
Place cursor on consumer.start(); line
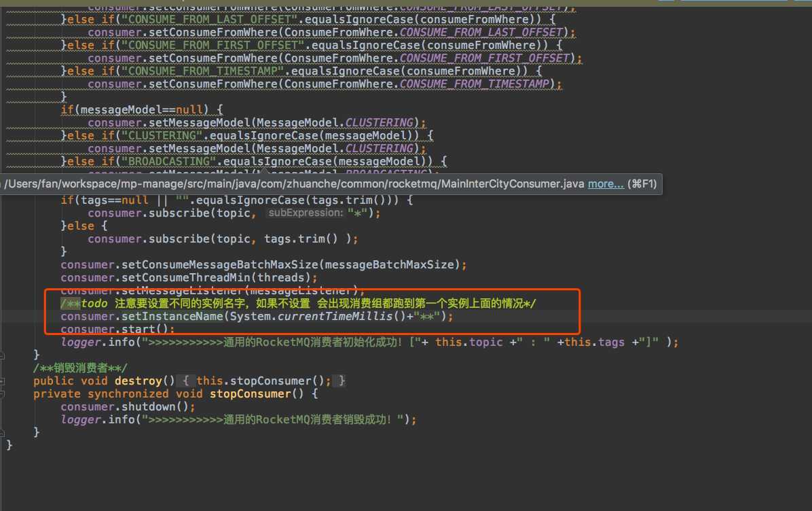(x=117, y=330)
